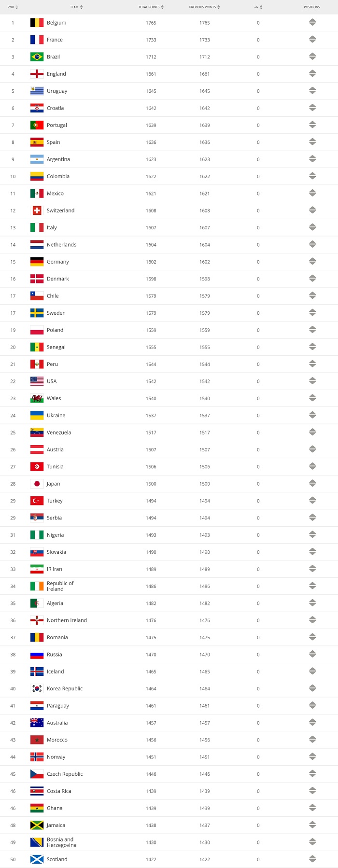Click the POSITIONS column header

(312, 7)
